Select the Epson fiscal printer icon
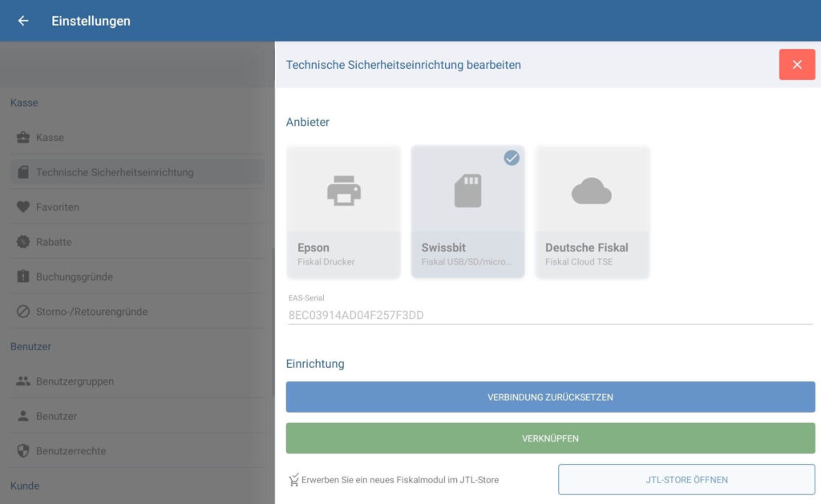 [x=343, y=191]
